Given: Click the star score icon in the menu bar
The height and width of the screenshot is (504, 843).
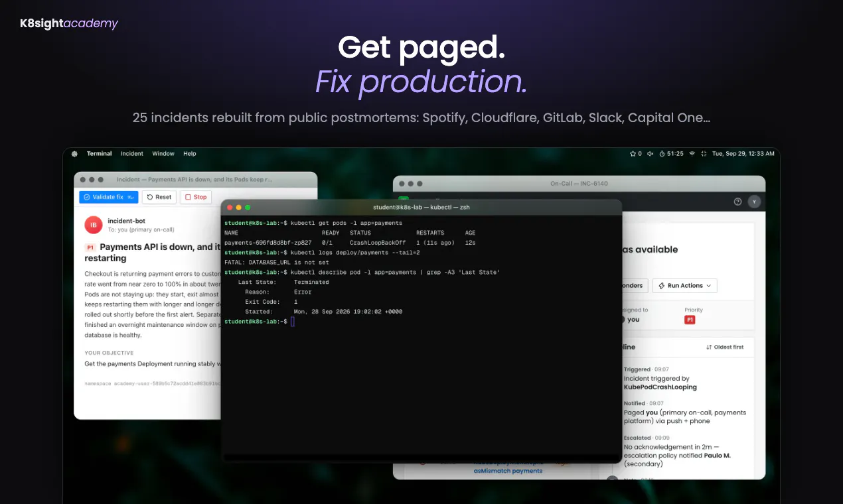Looking at the screenshot, I should pos(636,154).
